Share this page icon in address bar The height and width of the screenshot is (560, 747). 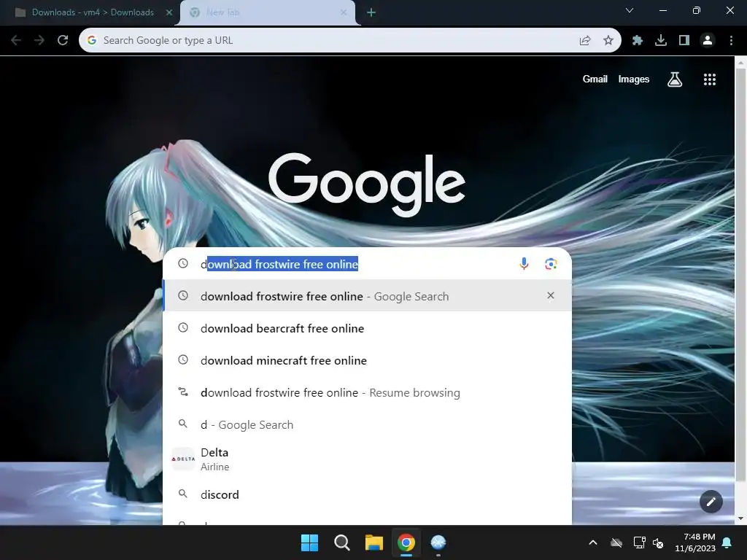coord(585,41)
